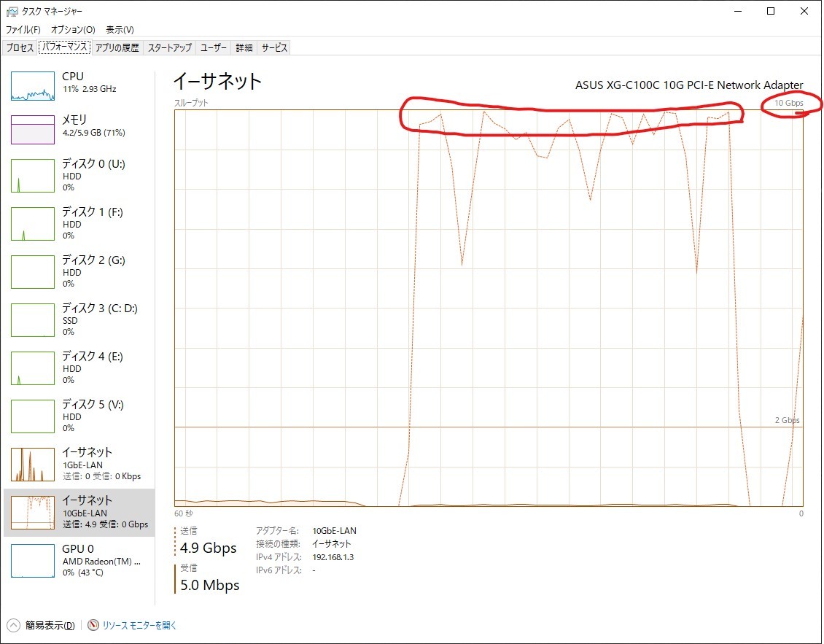
Task: Click the メモリ label in sidebar
Action: 74,120
